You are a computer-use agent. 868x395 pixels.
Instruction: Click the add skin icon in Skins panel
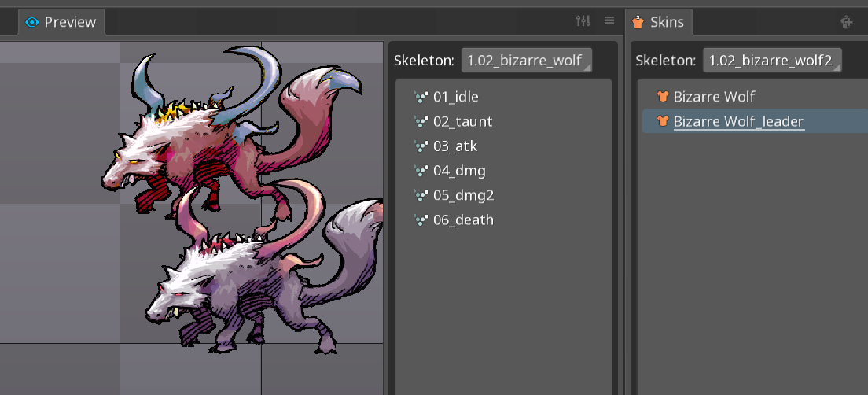[847, 22]
